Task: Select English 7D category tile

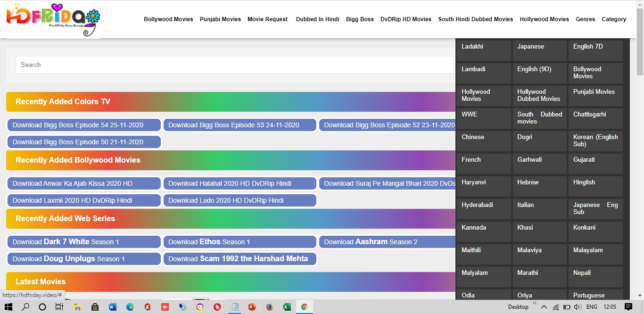Action: pos(595,50)
